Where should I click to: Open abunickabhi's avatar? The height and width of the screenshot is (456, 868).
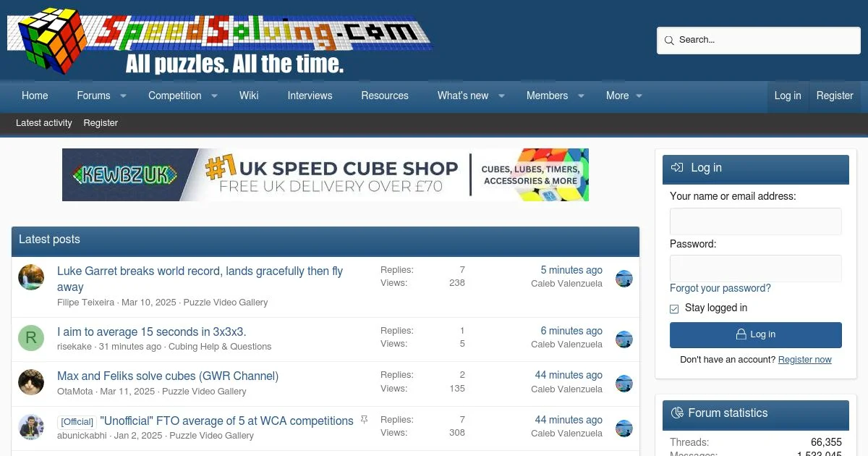click(x=31, y=427)
